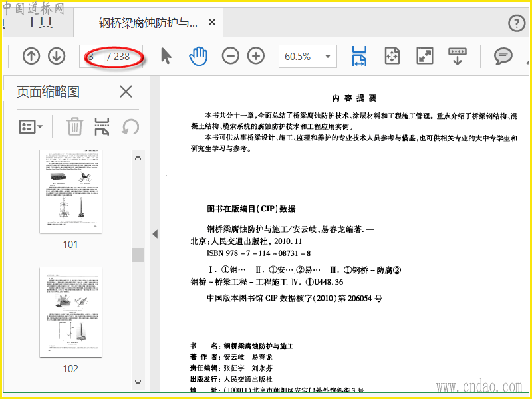
Task: Close the 钢桥梁腐蚀防护与... document tab
Action: pos(212,23)
